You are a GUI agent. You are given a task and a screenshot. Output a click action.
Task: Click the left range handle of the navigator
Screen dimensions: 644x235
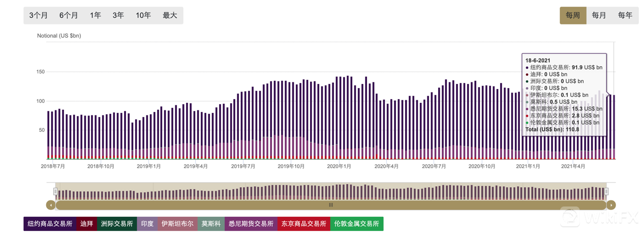click(x=56, y=192)
